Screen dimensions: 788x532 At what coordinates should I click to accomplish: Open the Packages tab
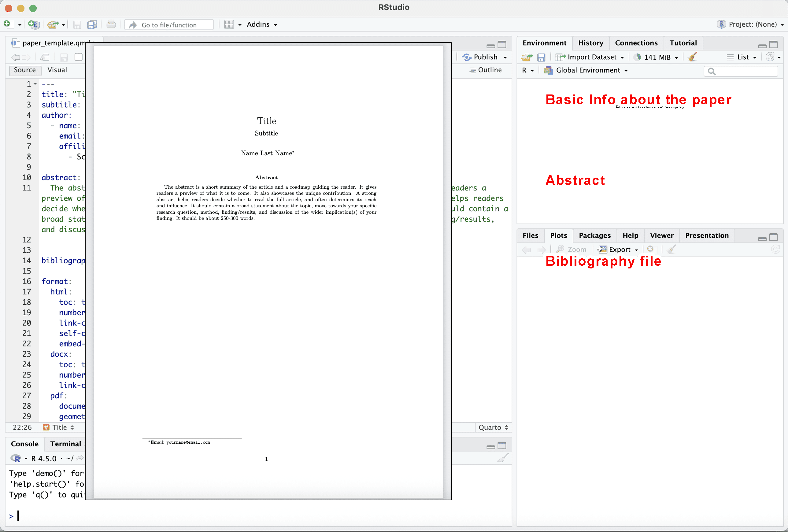tap(594, 235)
